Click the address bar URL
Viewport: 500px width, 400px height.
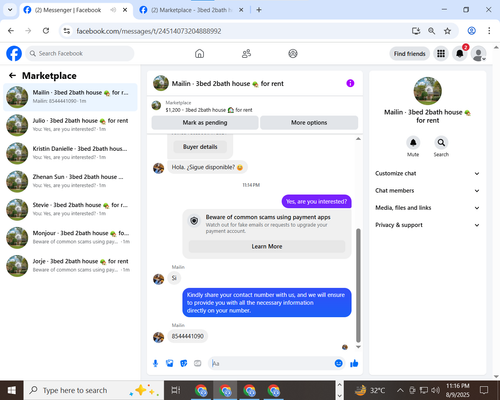click(149, 31)
